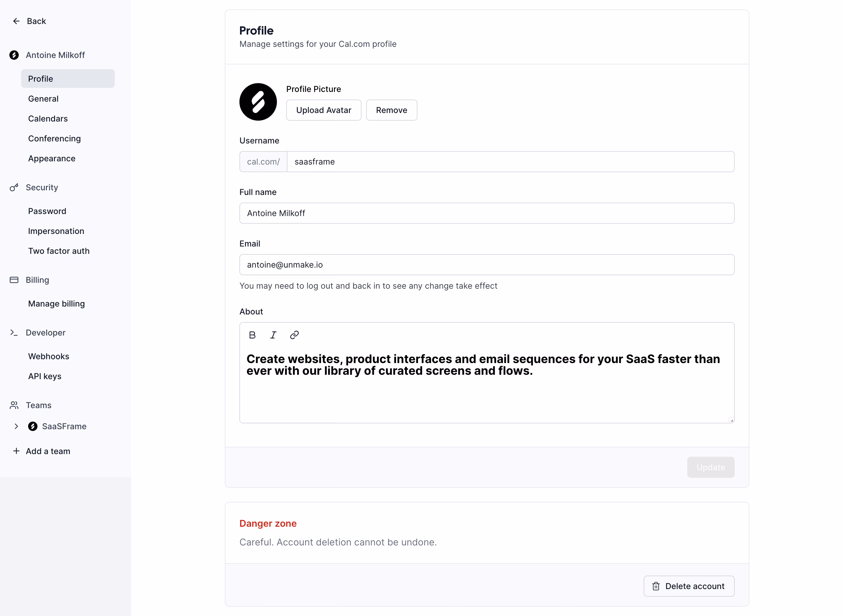Click the Delete account button
Screen dimensions: 843x616
pos(689,586)
